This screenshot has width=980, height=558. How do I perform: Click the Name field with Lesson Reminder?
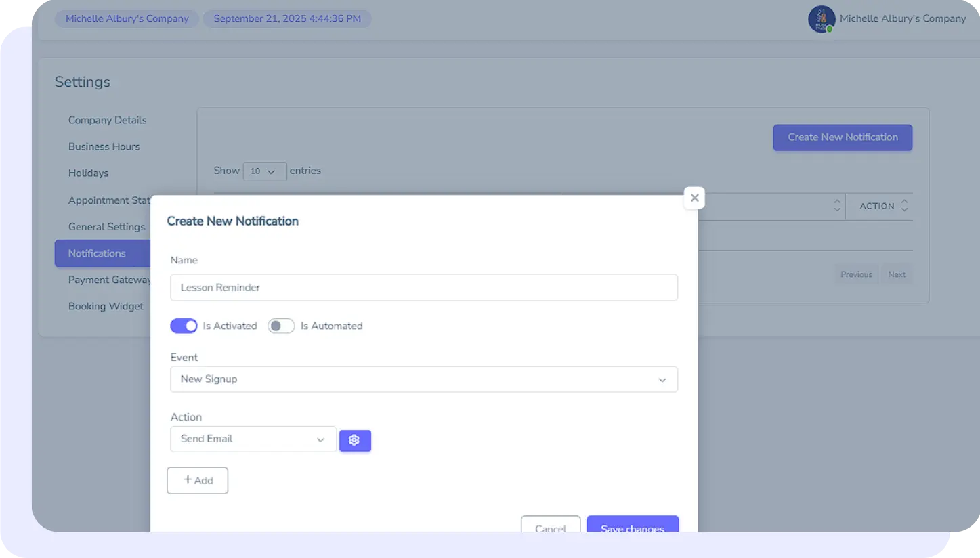pyautogui.click(x=423, y=288)
